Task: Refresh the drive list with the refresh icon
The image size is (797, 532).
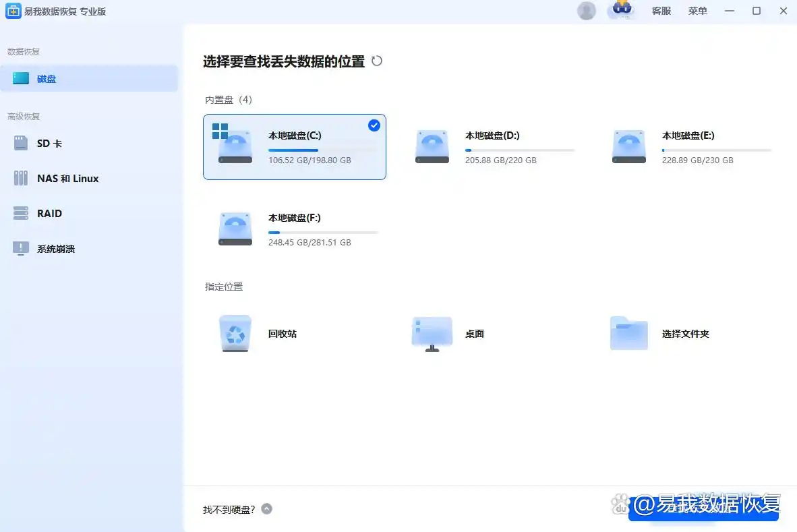Action: (x=377, y=61)
